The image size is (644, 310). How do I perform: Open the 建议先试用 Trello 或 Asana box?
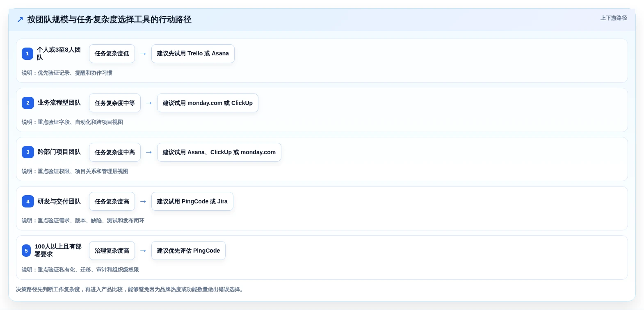(193, 54)
